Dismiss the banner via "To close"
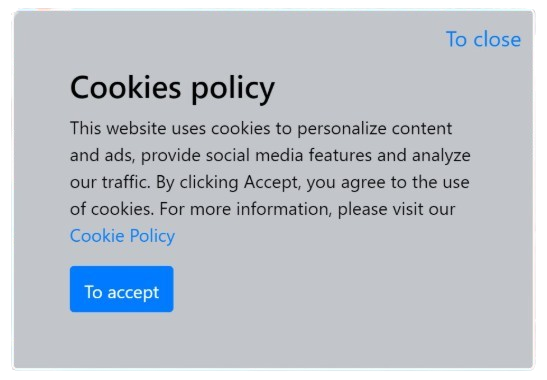The image size is (547, 380). click(x=483, y=39)
